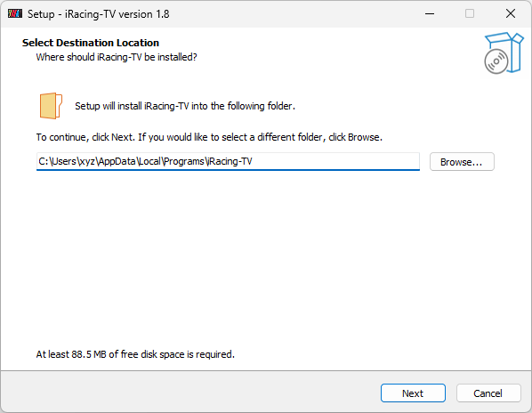Click the 'Setup will install iRacing-TV' message

(x=185, y=106)
